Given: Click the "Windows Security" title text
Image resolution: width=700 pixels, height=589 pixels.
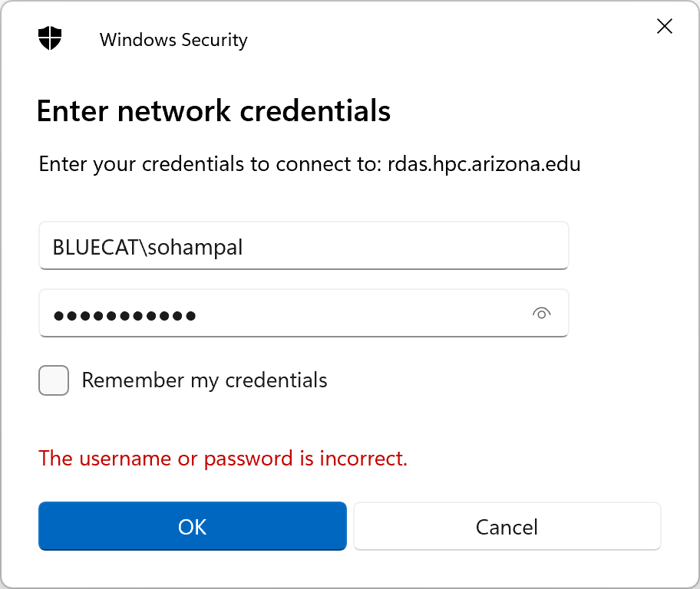Looking at the screenshot, I should (x=173, y=40).
